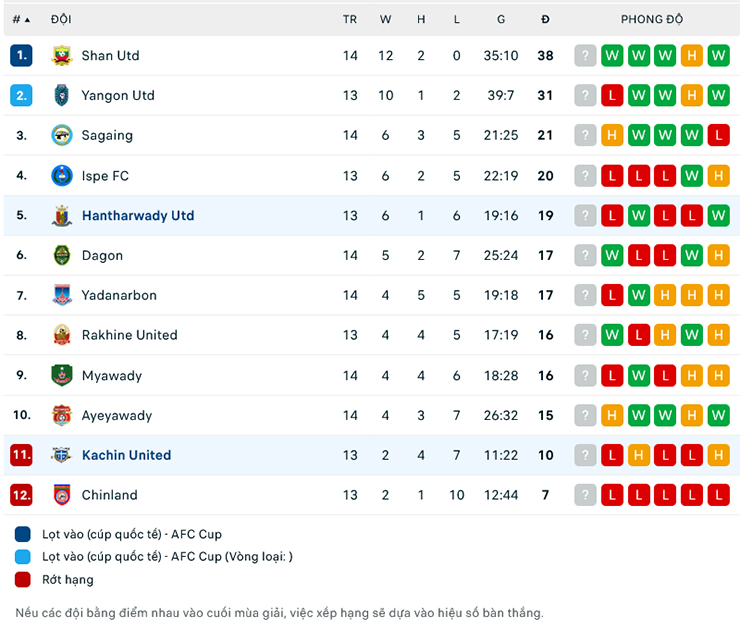Click the Chinland club logo
Viewport: 740px width, 629px height.
tap(62, 495)
